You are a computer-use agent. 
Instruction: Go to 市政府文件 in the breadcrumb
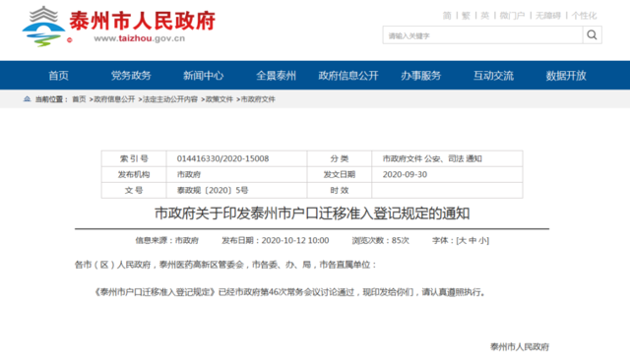pyautogui.click(x=258, y=99)
